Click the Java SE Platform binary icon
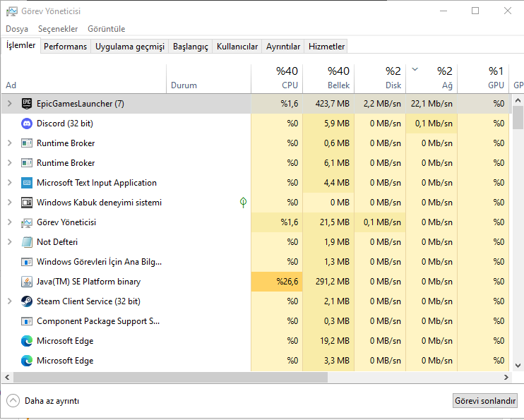Screen dimensions: 524x420 [x=27, y=282]
